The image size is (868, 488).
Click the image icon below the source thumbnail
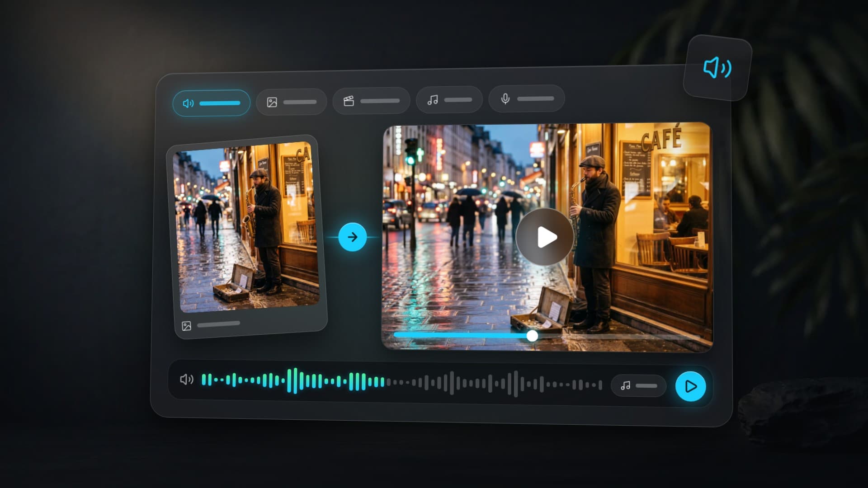186,326
